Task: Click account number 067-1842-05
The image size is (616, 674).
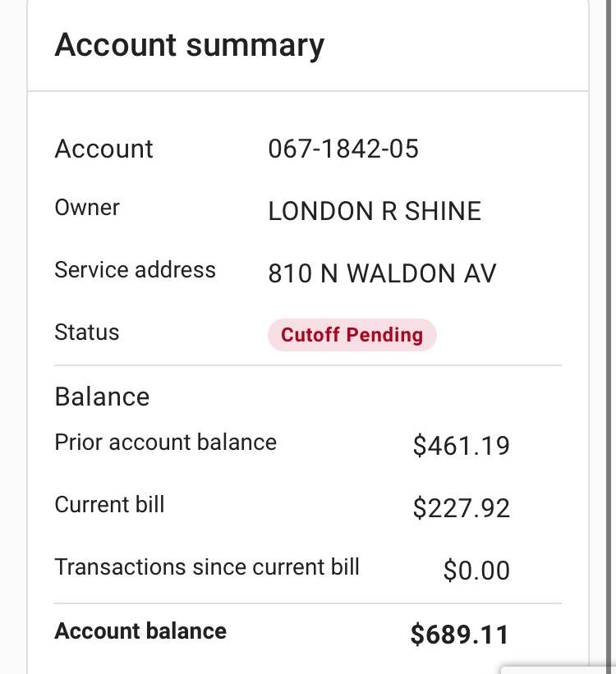Action: tap(343, 149)
